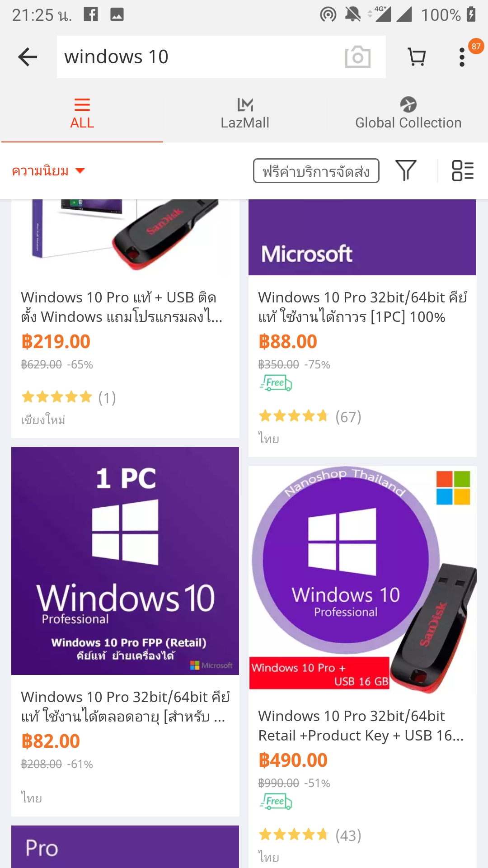Switch to the Global Collection tab
This screenshot has width=488, height=868.
[408, 114]
